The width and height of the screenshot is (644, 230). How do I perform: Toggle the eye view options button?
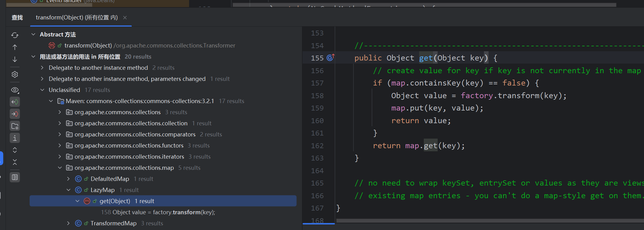pyautogui.click(x=15, y=90)
